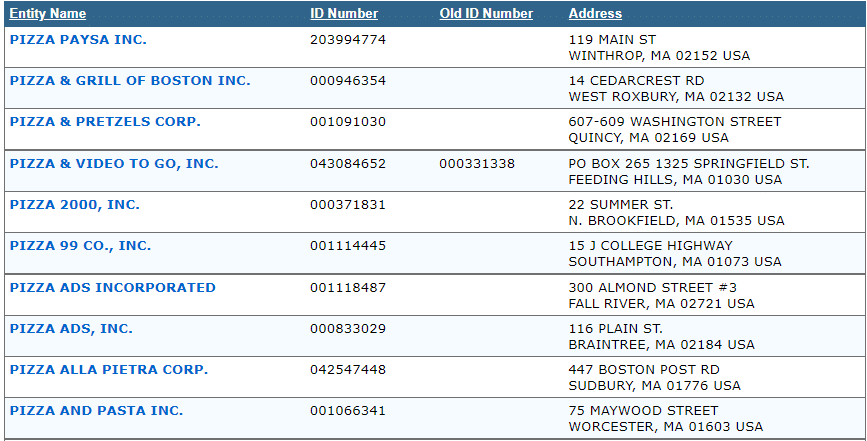
Task: Click PIZZA 99 CO., INC. link
Action: coord(81,246)
